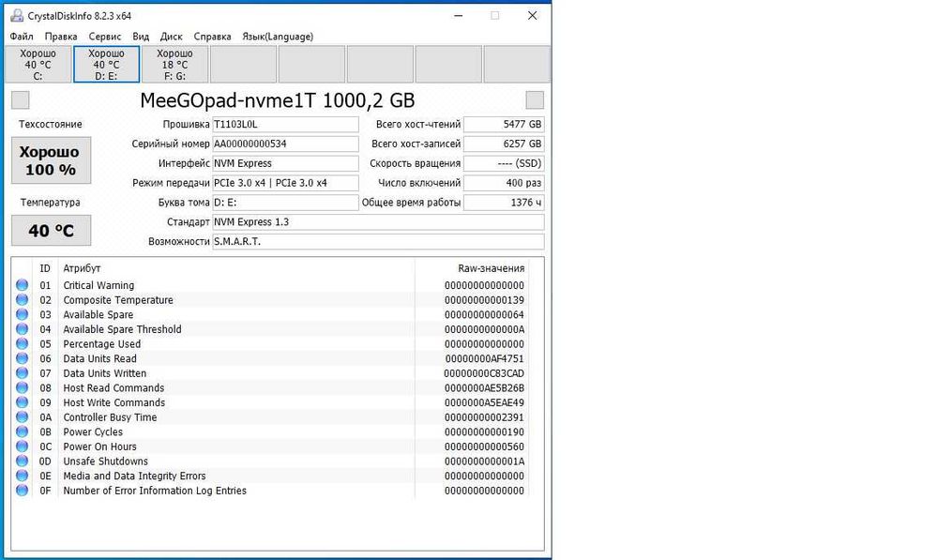Click the Raw-значения column header

tap(492, 268)
